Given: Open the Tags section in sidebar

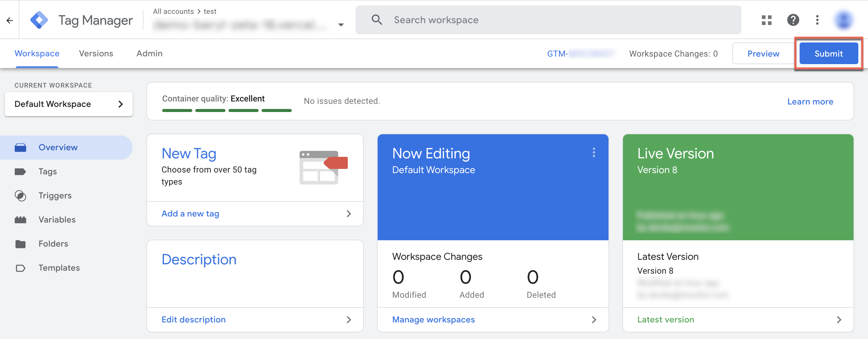Looking at the screenshot, I should click(47, 171).
